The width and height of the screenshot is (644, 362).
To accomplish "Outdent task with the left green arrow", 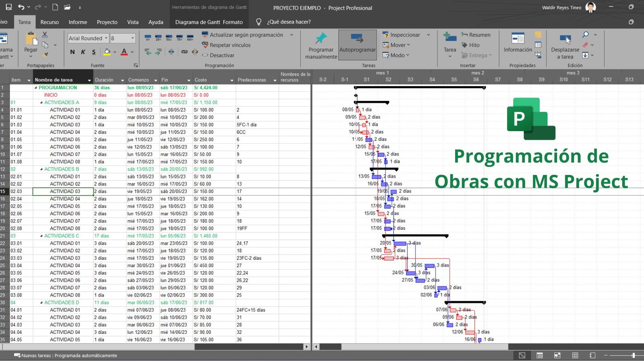I will click(x=148, y=52).
